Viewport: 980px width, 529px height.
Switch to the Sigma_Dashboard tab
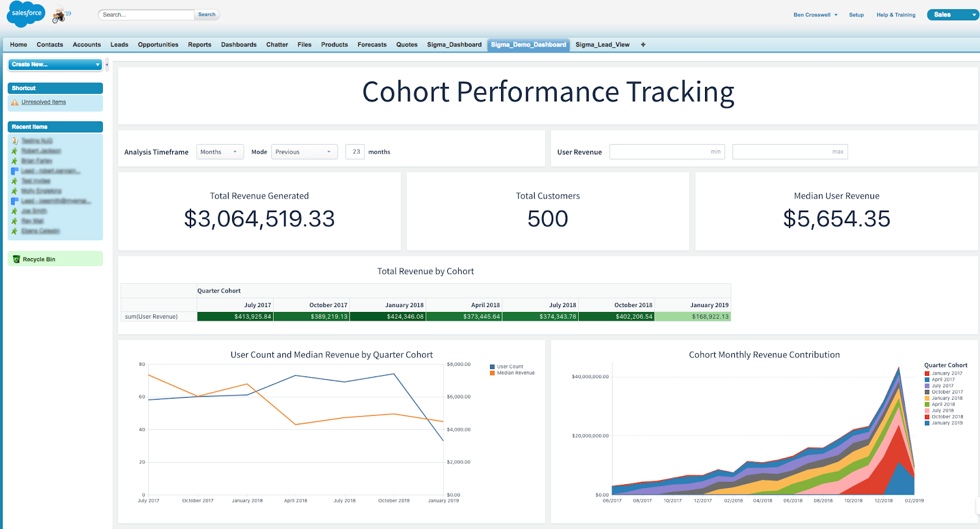coord(454,45)
